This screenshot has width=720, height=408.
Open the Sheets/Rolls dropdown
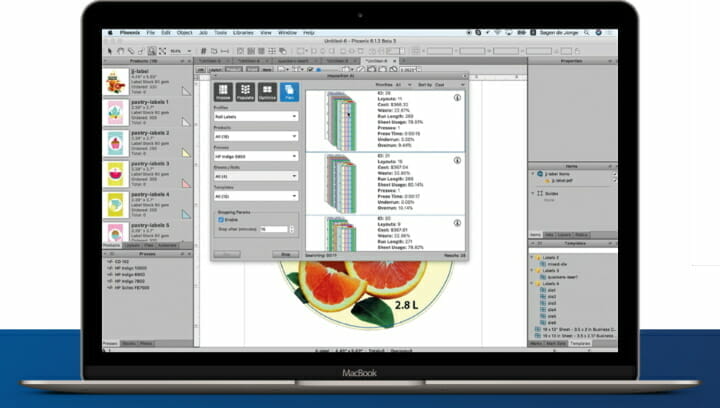tap(256, 176)
